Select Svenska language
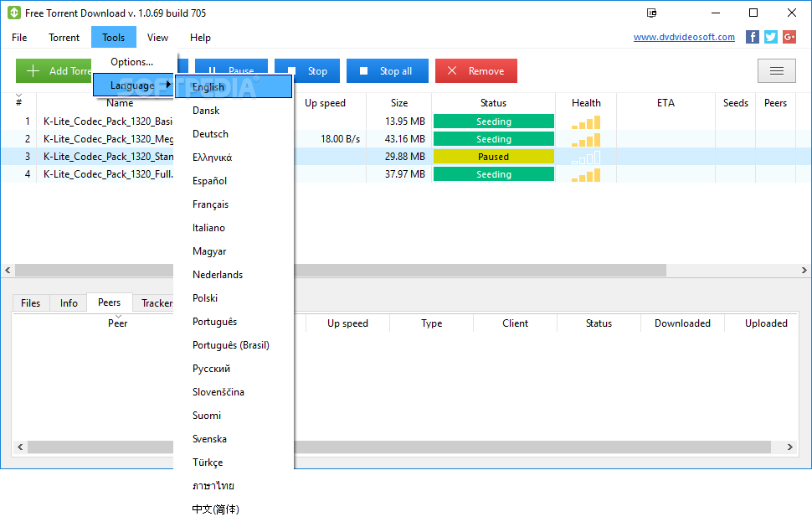Image resolution: width=812 pixels, height=522 pixels. click(x=234, y=438)
